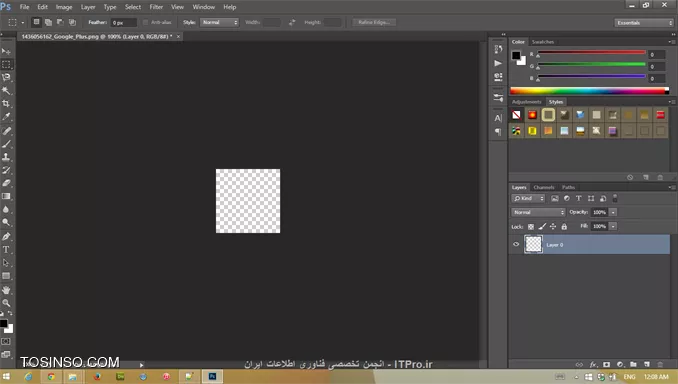
Task: Select the Move tool
Action: click(x=6, y=51)
